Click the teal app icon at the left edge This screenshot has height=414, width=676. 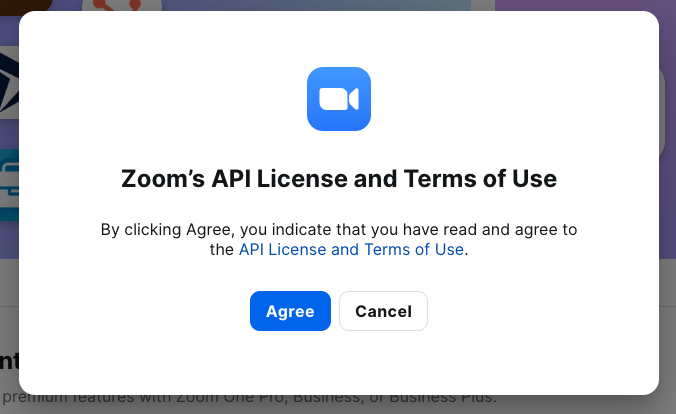8,185
